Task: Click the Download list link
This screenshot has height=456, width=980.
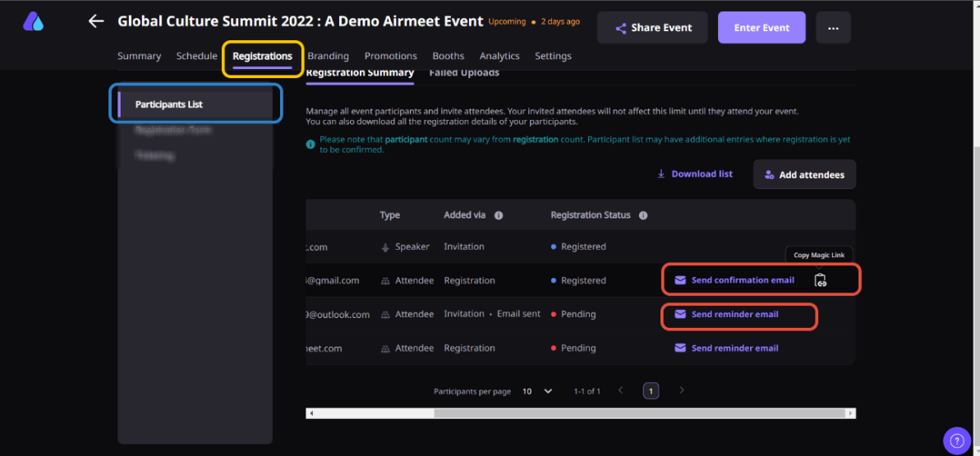Action: point(694,174)
